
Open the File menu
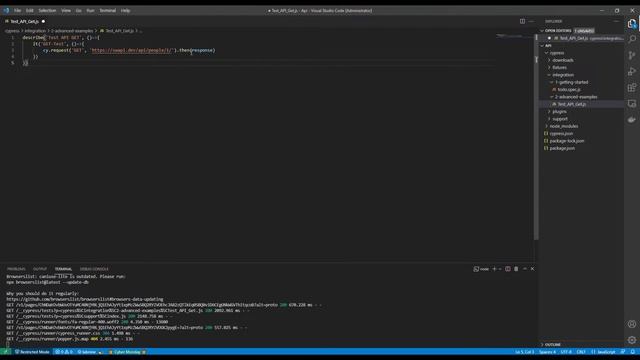click(17, 11)
